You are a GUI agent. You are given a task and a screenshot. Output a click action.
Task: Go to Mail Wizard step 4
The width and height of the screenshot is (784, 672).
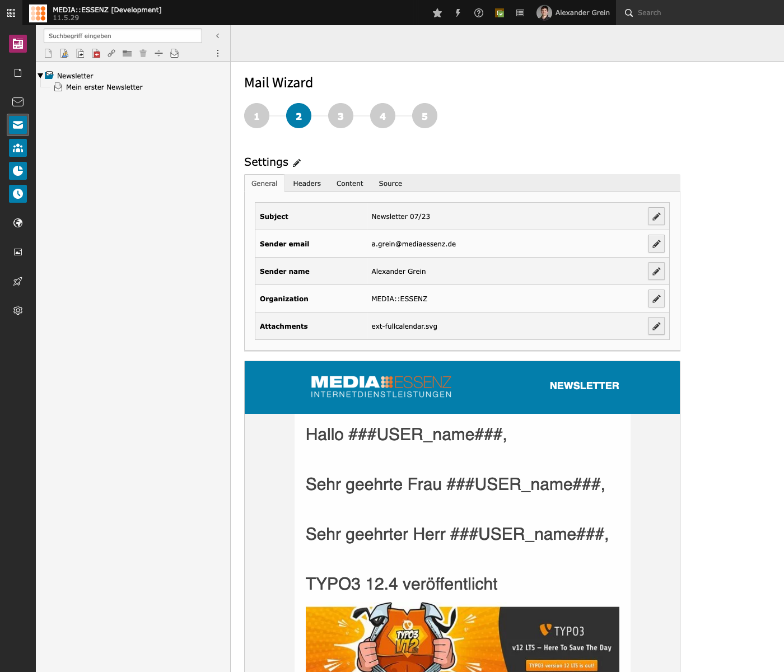click(382, 116)
